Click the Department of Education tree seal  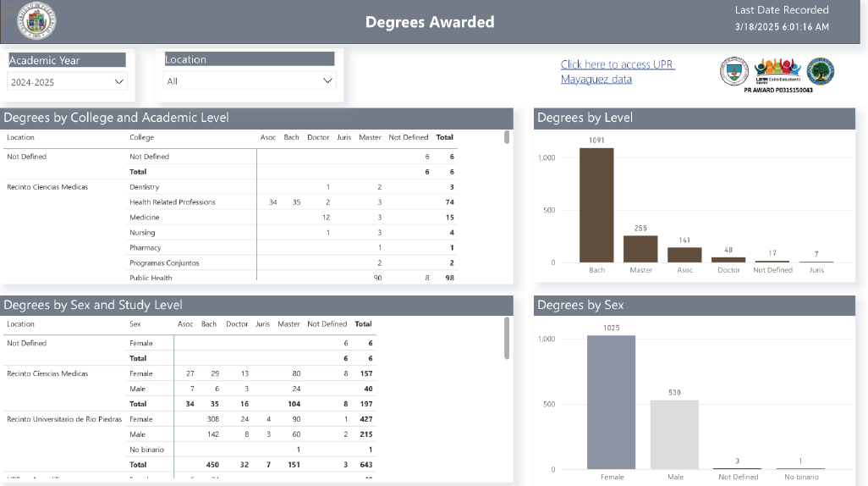(820, 72)
